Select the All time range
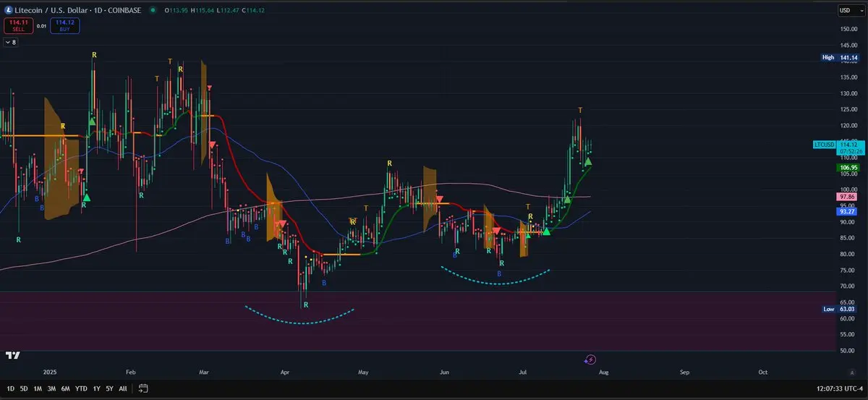 [x=122, y=388]
